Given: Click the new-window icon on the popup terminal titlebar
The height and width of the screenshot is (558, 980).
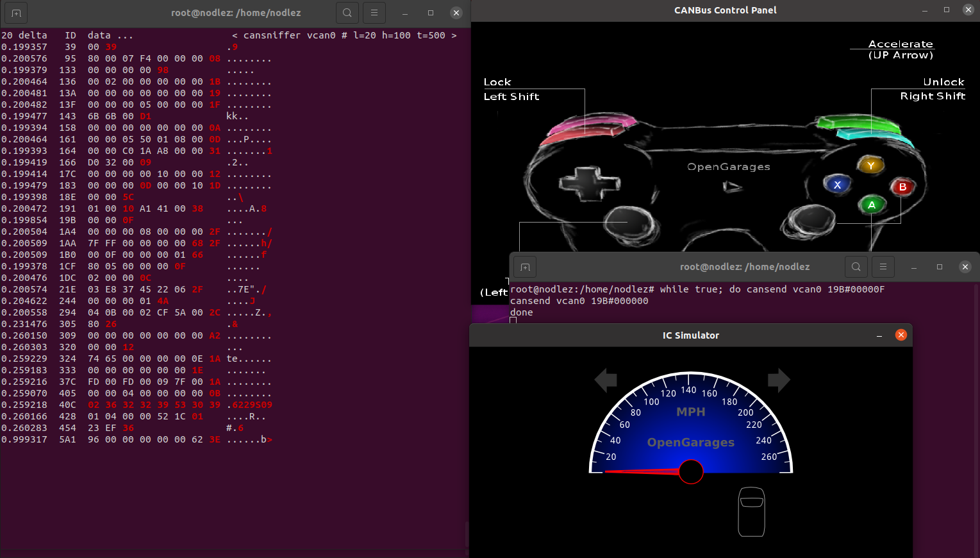Looking at the screenshot, I should coord(524,267).
